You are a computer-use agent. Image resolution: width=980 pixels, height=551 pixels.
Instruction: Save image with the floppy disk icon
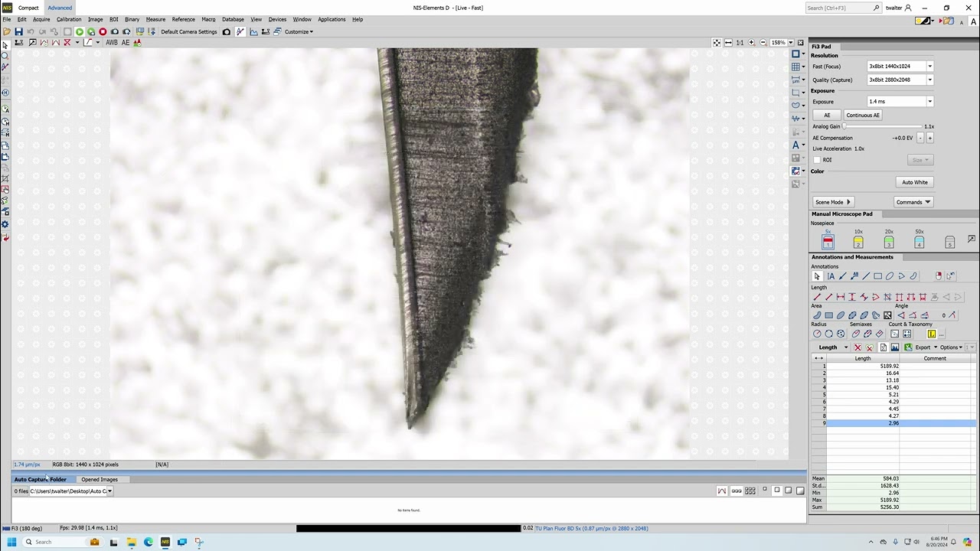[18, 32]
